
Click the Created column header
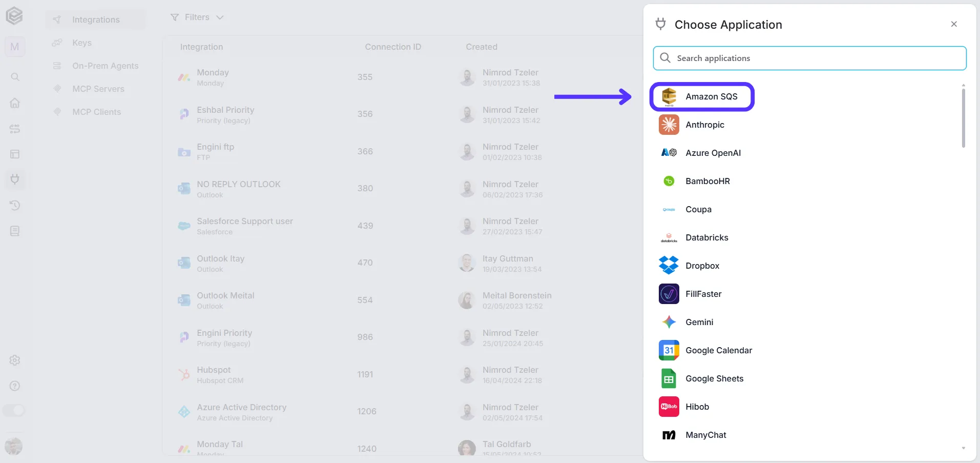click(x=482, y=47)
